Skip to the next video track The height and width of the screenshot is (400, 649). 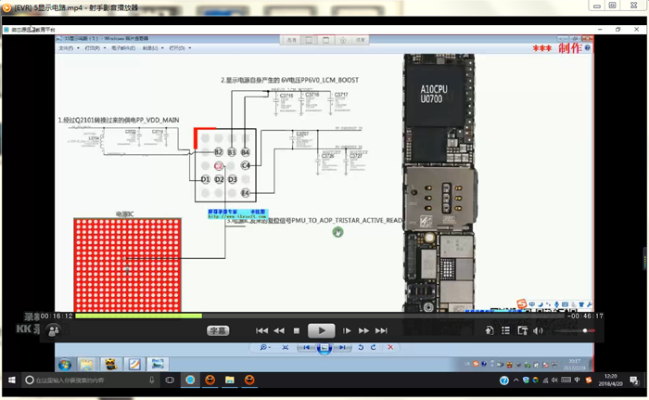coord(381,330)
